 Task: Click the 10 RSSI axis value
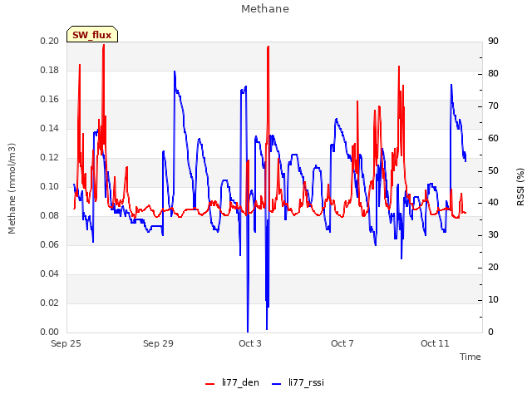tap(493, 299)
